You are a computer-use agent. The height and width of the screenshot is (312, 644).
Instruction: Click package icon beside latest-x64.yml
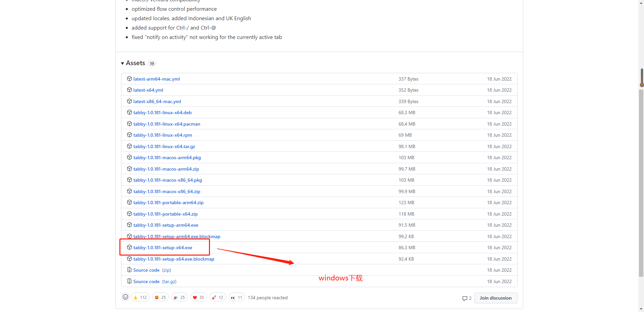[x=129, y=90]
